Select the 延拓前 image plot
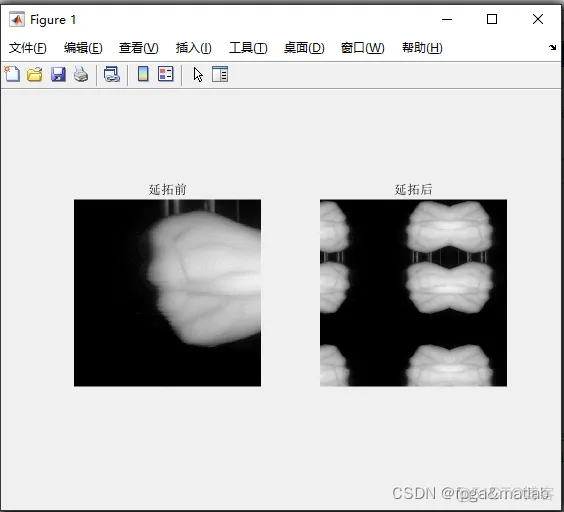This screenshot has height=512, width=564. click(168, 293)
